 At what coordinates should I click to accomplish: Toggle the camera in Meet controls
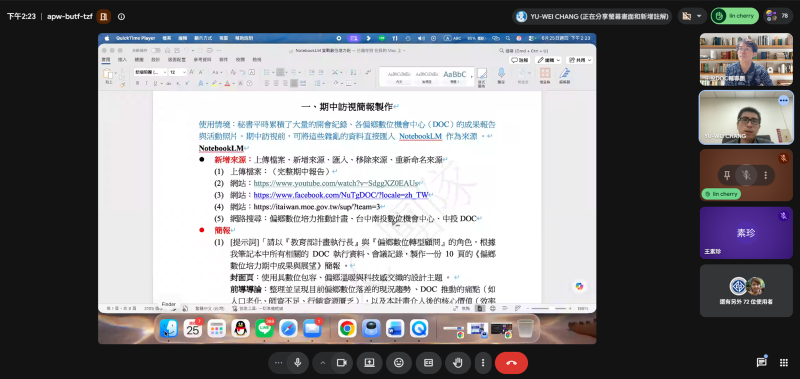(341, 363)
